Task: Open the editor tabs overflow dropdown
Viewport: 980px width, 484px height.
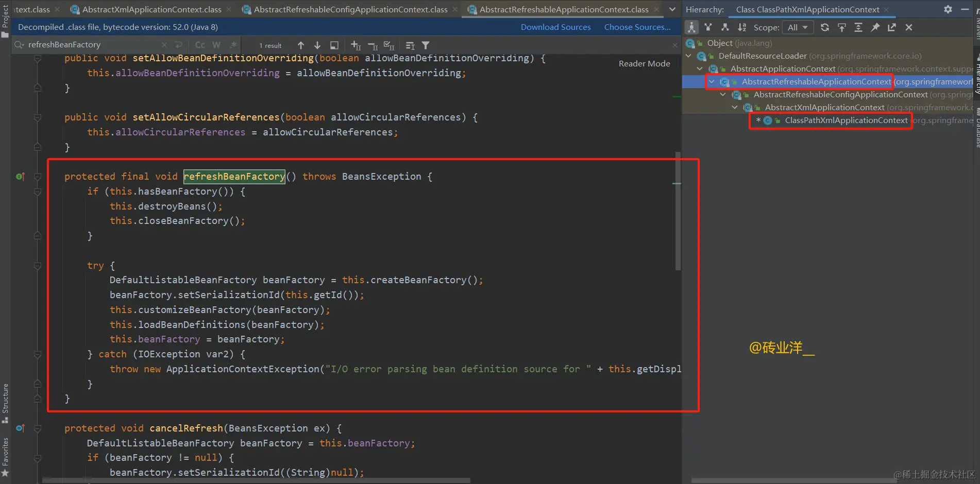Action: click(672, 9)
